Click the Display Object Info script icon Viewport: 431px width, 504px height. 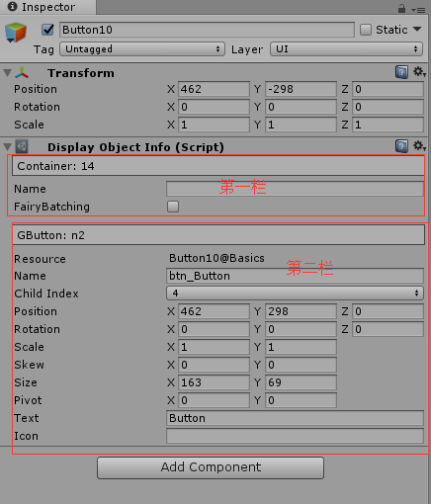[22, 146]
